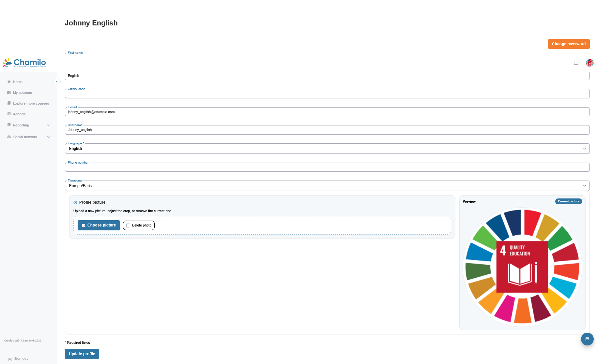Click the Agenda calendar icon
Viewport: 596px width, 364px height.
tap(9, 114)
